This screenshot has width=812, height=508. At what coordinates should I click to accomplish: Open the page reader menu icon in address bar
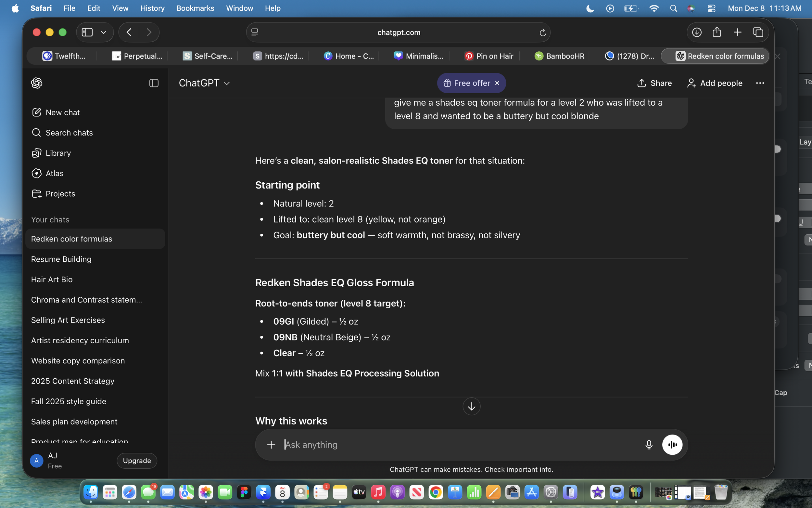click(255, 32)
